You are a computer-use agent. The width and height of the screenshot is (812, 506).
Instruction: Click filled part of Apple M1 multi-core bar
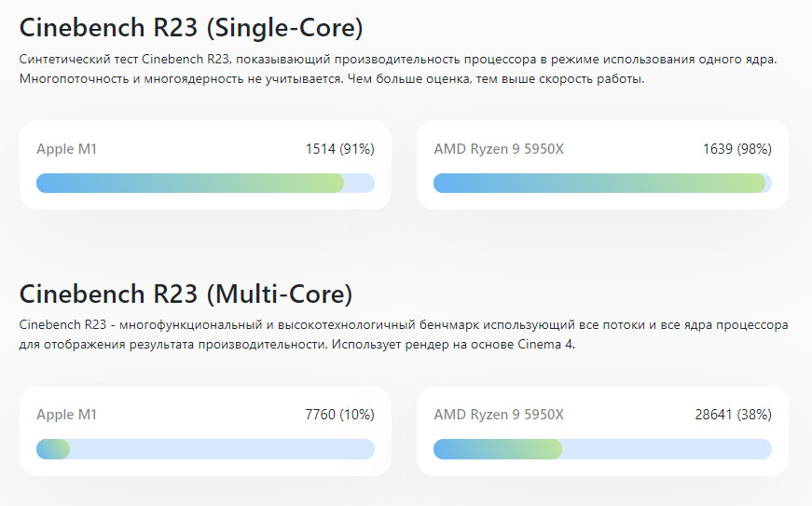[53, 449]
